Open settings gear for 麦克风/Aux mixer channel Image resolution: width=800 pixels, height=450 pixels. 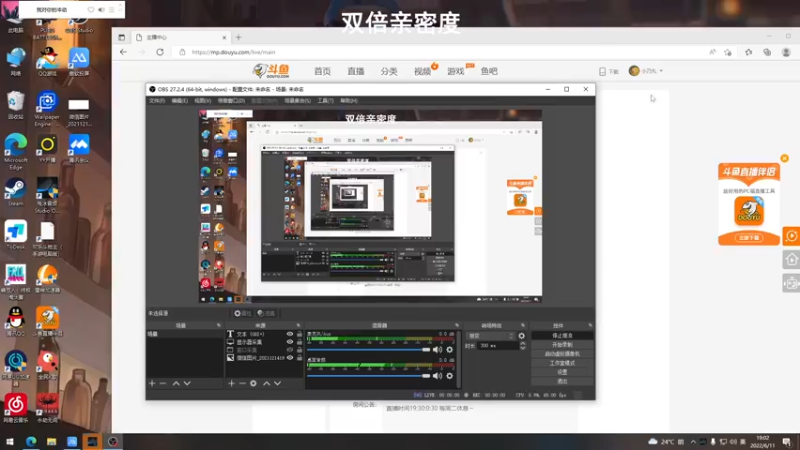pos(449,349)
